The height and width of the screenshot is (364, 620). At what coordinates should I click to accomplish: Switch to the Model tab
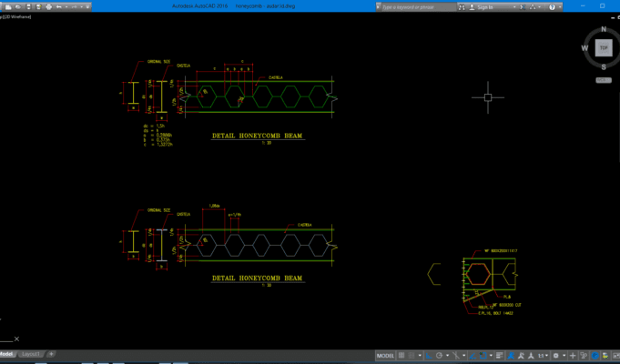tap(6, 354)
